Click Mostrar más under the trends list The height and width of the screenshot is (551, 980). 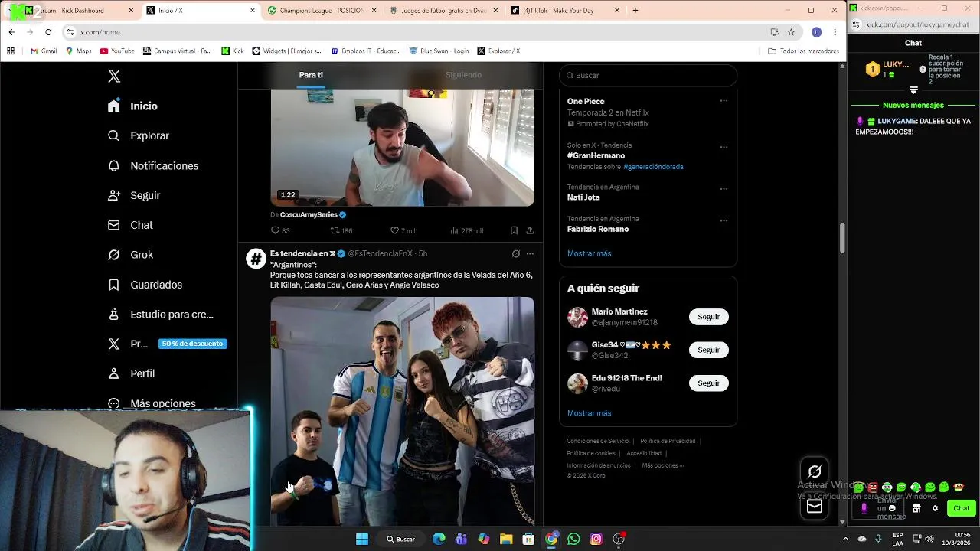(x=589, y=253)
